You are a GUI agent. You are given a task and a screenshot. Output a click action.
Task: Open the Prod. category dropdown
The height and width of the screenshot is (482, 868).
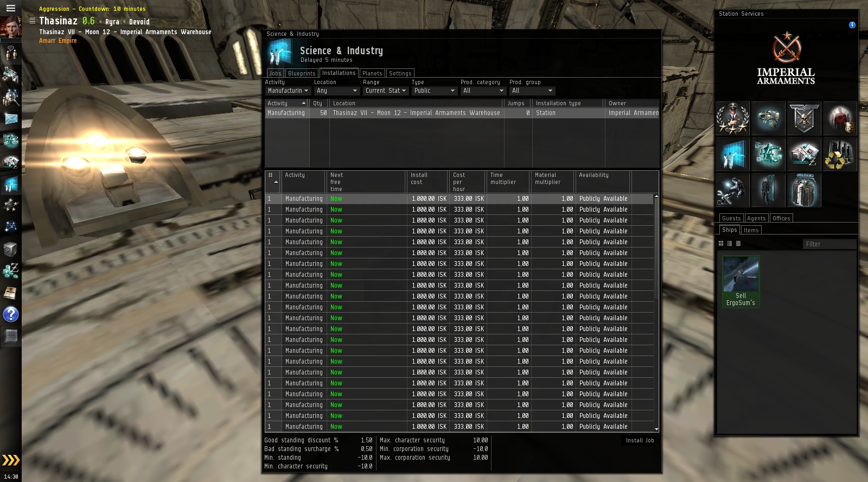click(x=483, y=91)
